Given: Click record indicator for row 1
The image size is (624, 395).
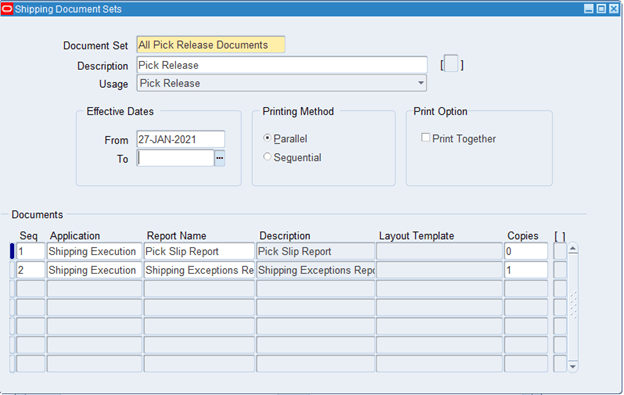Looking at the screenshot, I should [x=12, y=251].
